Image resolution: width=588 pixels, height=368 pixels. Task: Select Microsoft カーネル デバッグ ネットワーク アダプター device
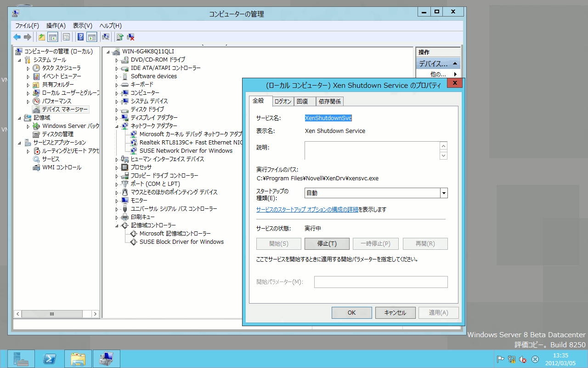(191, 134)
